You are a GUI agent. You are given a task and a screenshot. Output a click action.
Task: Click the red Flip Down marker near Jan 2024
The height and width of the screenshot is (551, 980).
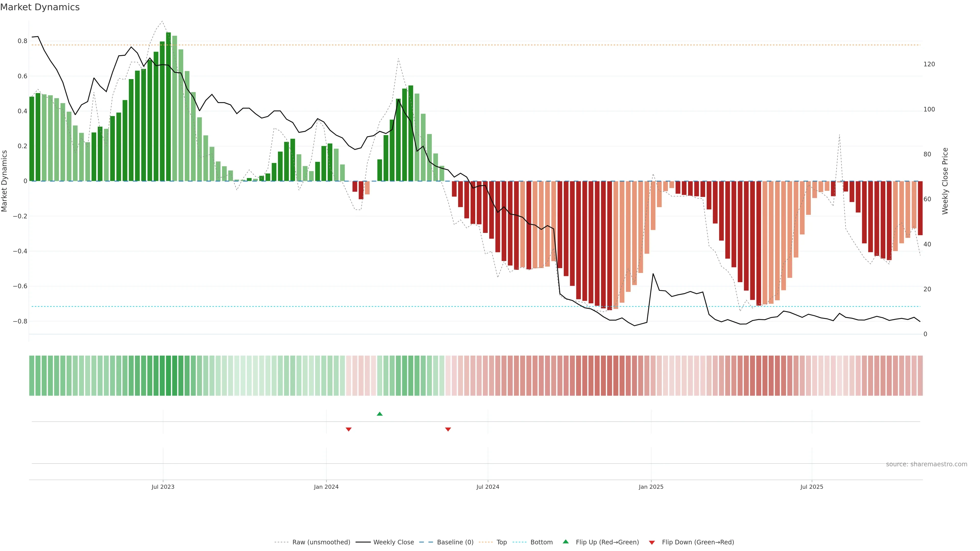pos(348,429)
